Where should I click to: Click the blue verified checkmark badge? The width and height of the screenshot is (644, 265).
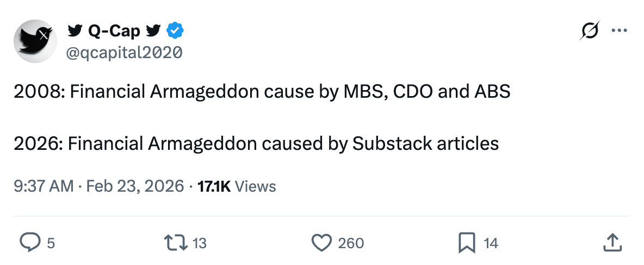tap(175, 31)
